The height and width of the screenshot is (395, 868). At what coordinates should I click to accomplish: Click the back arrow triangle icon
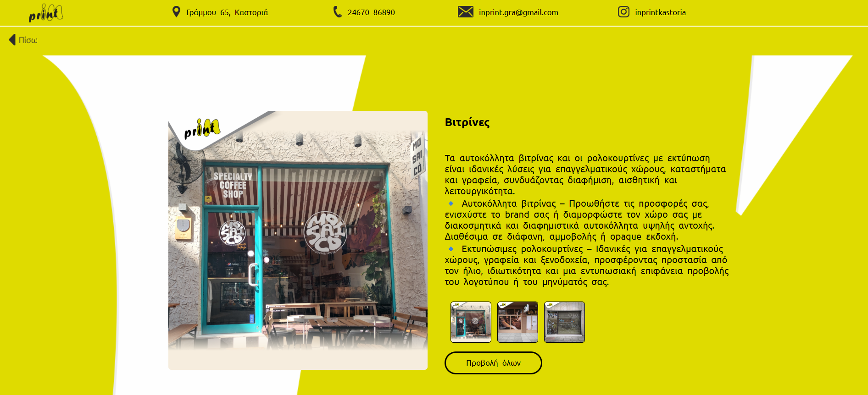click(12, 40)
